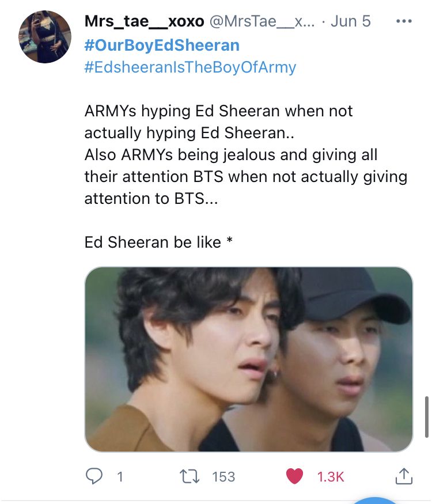Screen dimensions: 432x504
Task: Open the three-dot more options menu
Action: (x=404, y=21)
